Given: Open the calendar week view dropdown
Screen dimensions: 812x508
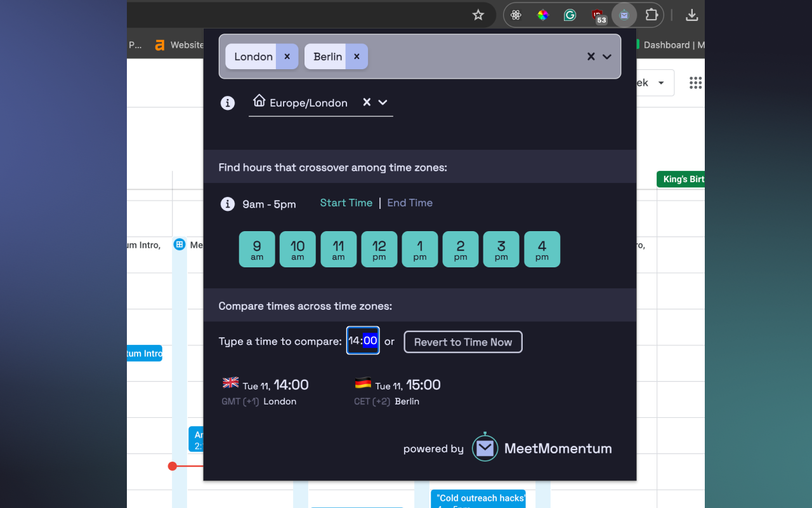Looking at the screenshot, I should point(661,83).
